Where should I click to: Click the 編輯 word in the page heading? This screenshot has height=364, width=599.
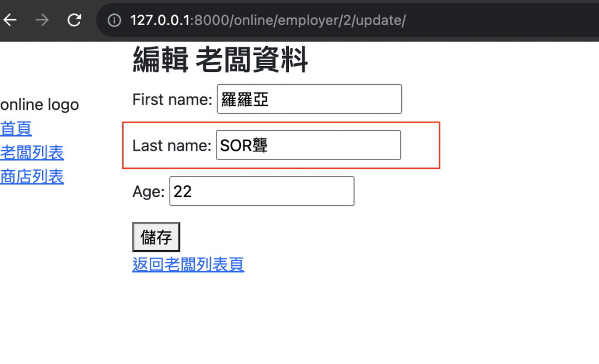pyautogui.click(x=160, y=59)
